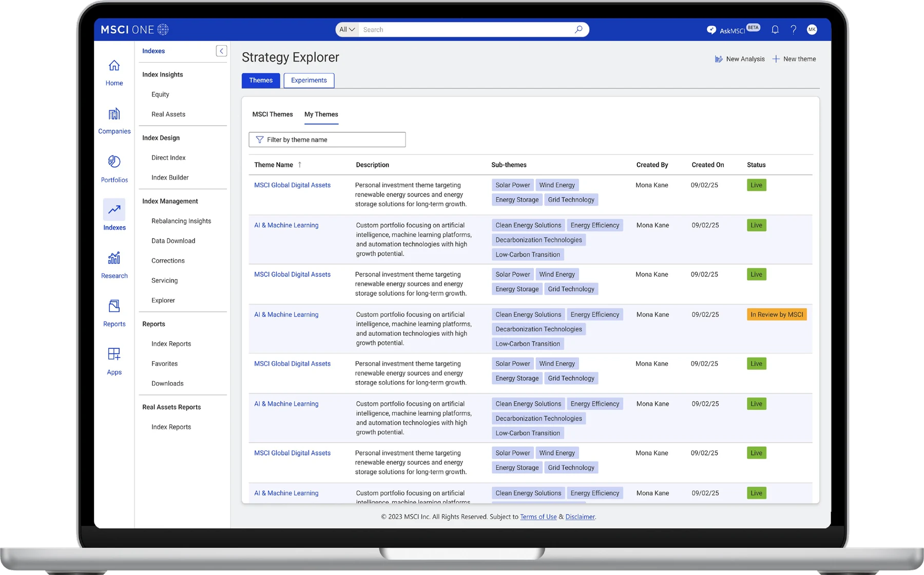The height and width of the screenshot is (575, 924).
Task: Switch to the Experiments tab
Action: (309, 81)
